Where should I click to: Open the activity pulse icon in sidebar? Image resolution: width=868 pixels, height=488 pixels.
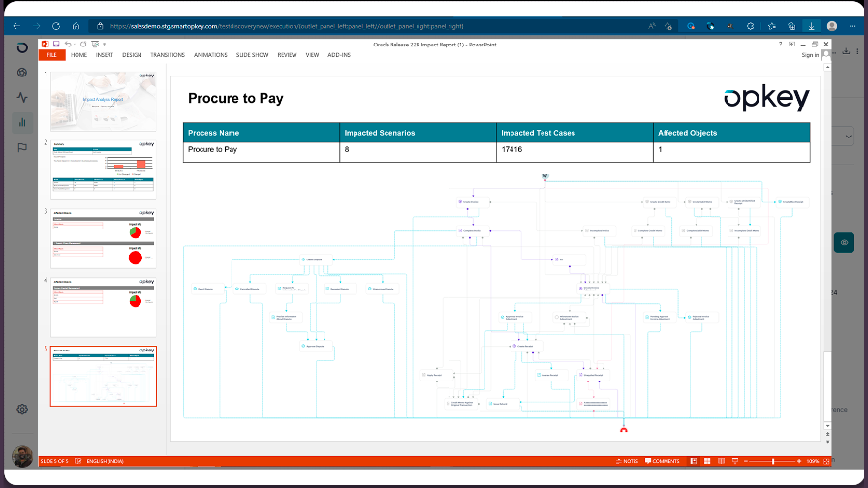tap(22, 98)
